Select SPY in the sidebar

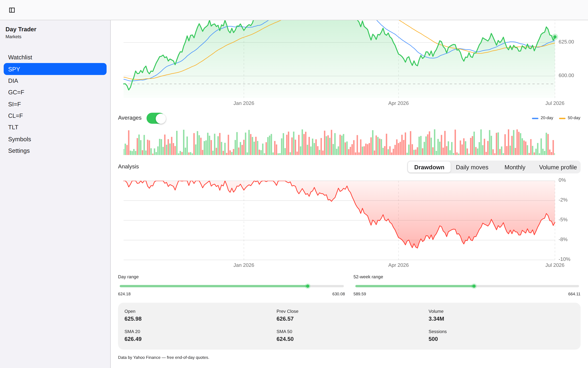55,69
